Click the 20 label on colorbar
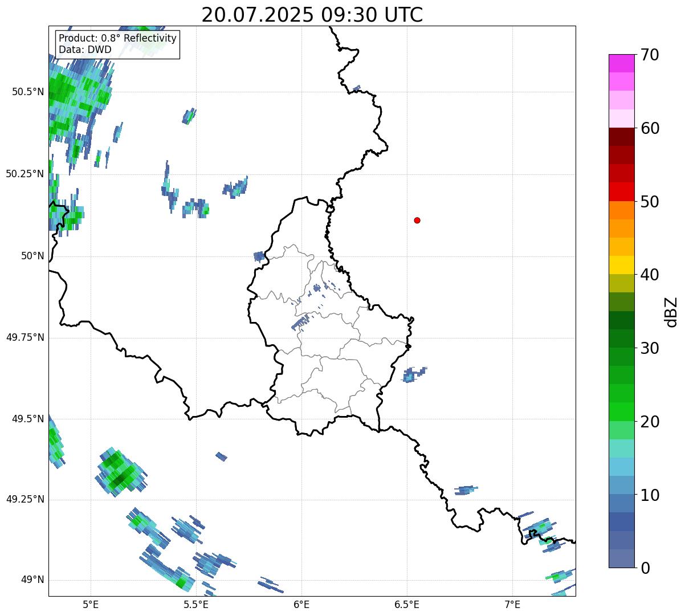The width and height of the screenshot is (685, 616). tap(650, 422)
